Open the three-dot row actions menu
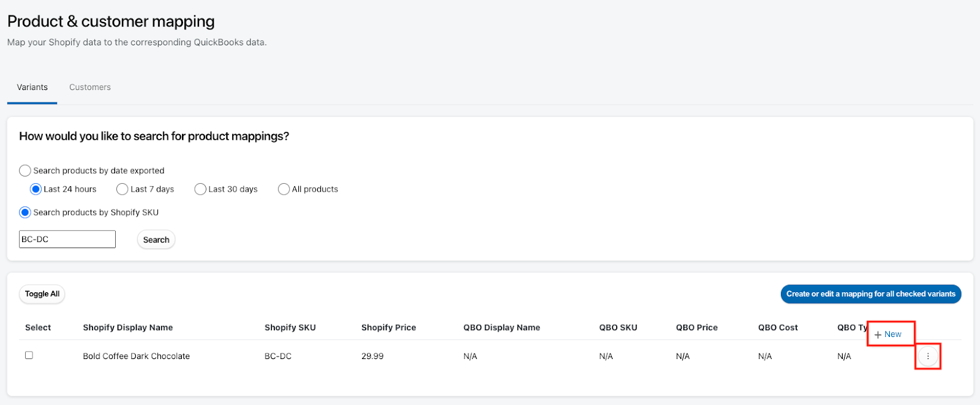This screenshot has height=405, width=980. 928,356
